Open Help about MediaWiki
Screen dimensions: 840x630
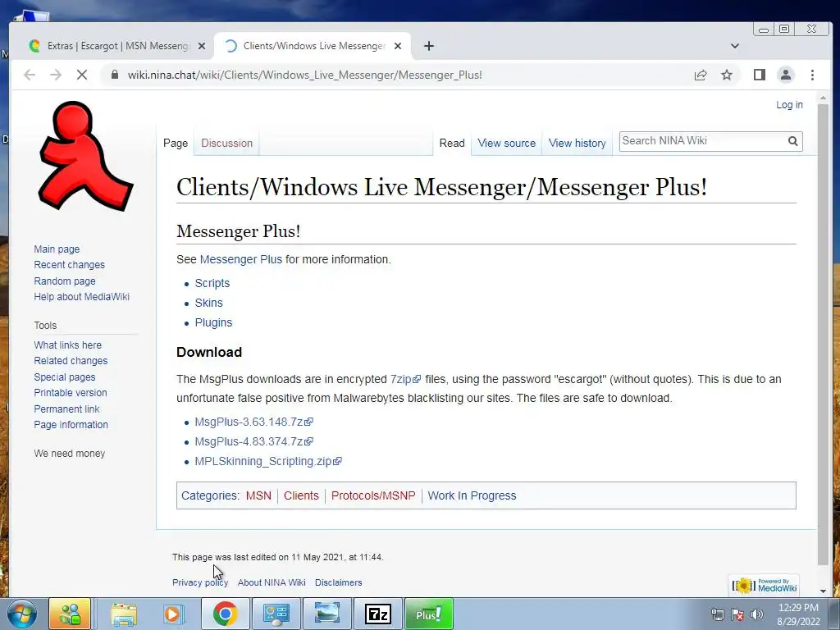81,297
